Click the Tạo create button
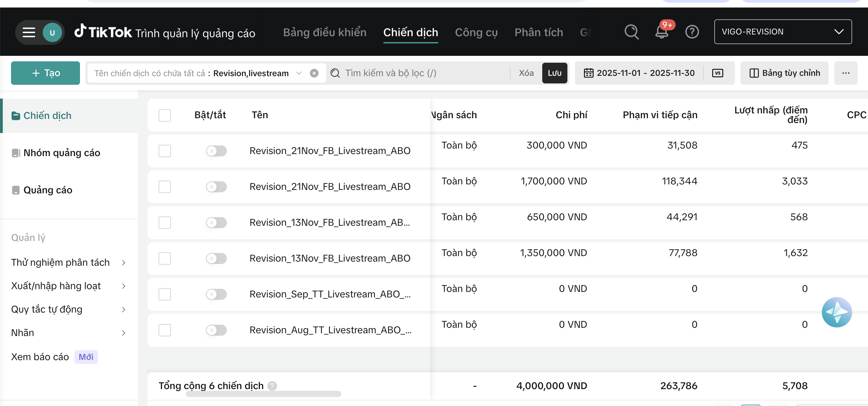This screenshot has width=868, height=406. click(x=46, y=73)
